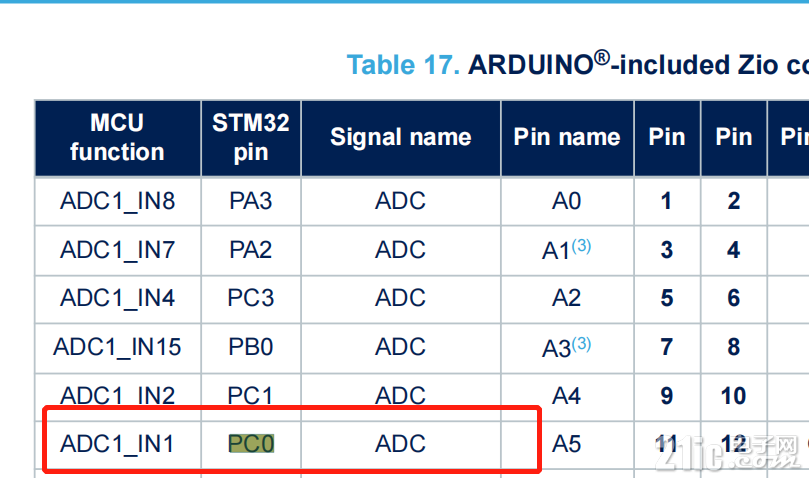Select the ADC1_IN1 cell in red box
Image resolution: width=809 pixels, height=478 pixels.
[118, 444]
